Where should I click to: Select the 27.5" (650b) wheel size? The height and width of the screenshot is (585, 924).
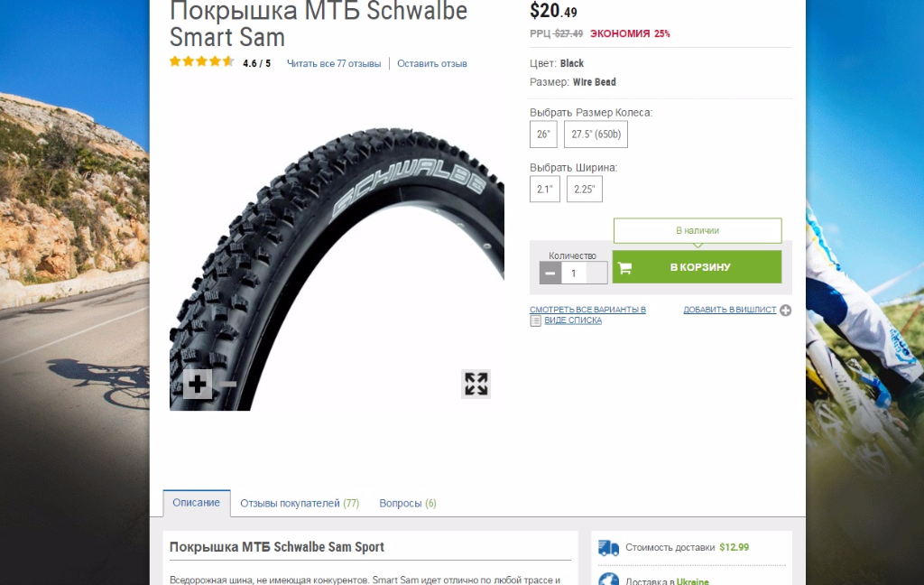[596, 134]
